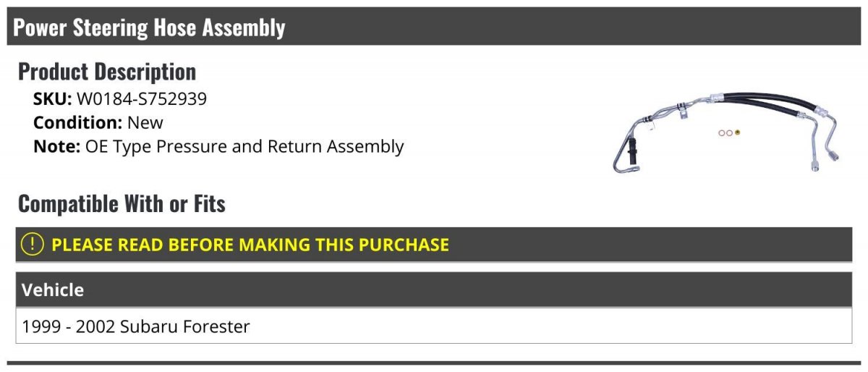Click the bold 'Condition:' label
The width and height of the screenshot is (868, 372).
point(77,122)
